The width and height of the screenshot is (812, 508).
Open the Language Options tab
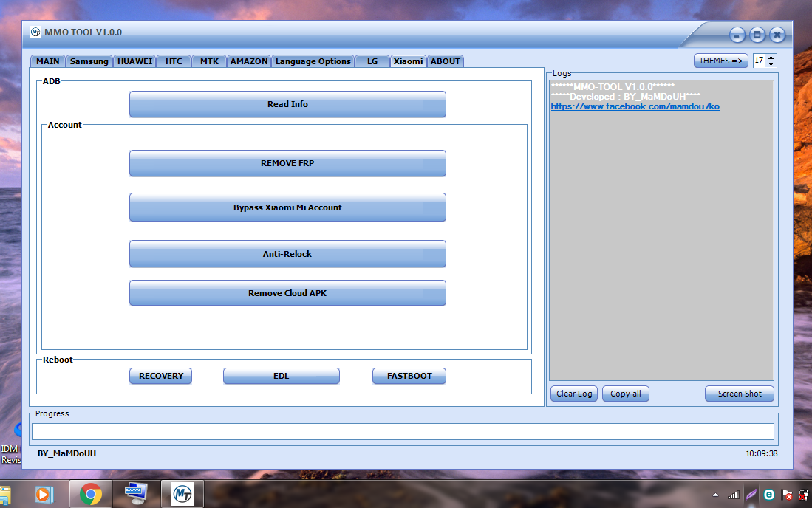313,61
